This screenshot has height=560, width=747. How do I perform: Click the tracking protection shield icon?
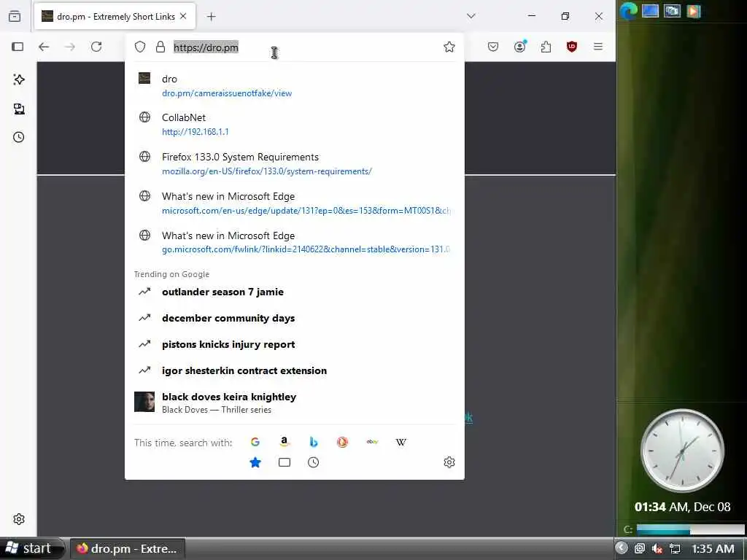(x=139, y=47)
